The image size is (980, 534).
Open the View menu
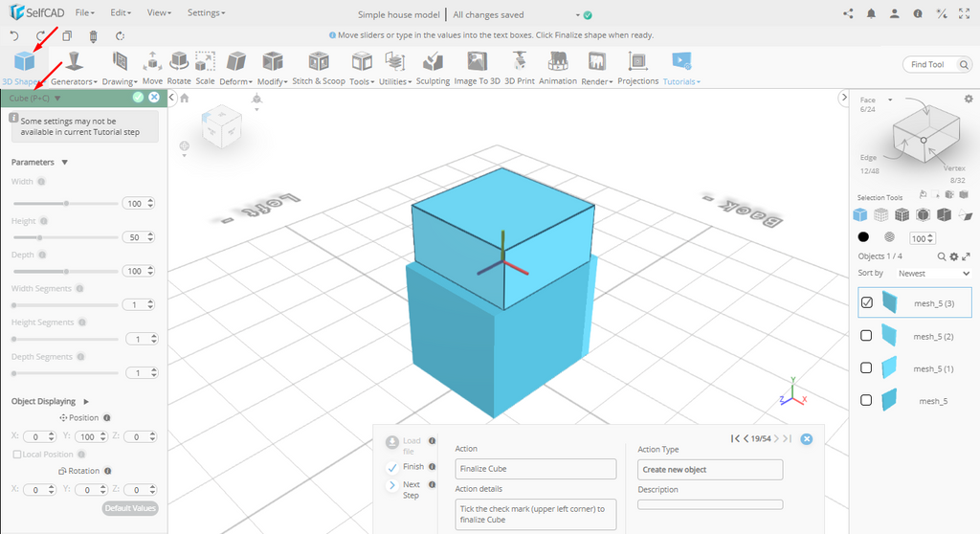[160, 12]
